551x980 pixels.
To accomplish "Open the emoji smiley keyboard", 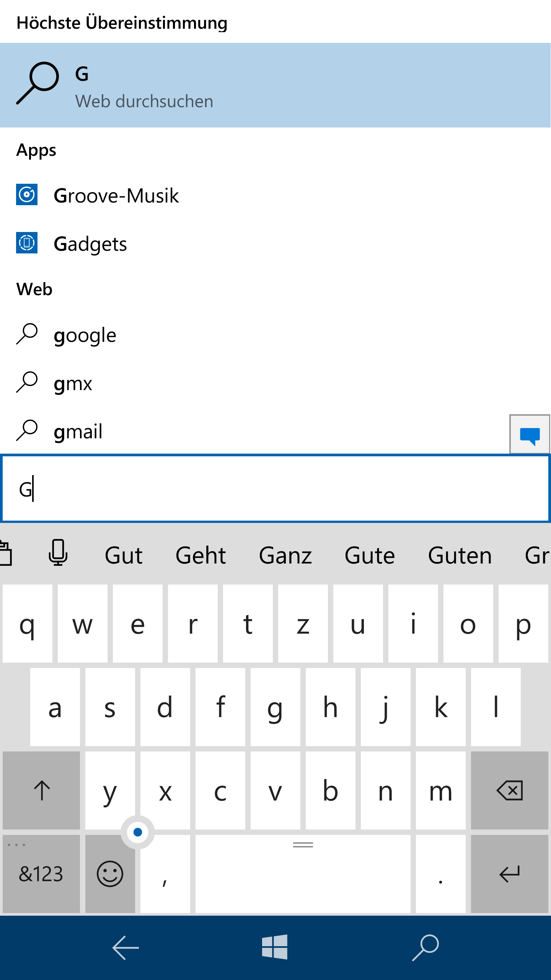I will pyautogui.click(x=110, y=874).
